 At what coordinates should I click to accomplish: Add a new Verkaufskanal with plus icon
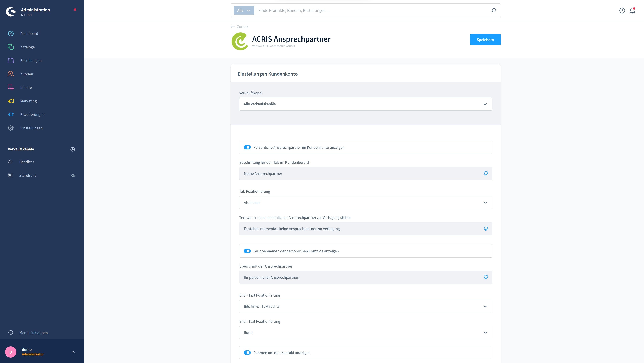pyautogui.click(x=73, y=149)
